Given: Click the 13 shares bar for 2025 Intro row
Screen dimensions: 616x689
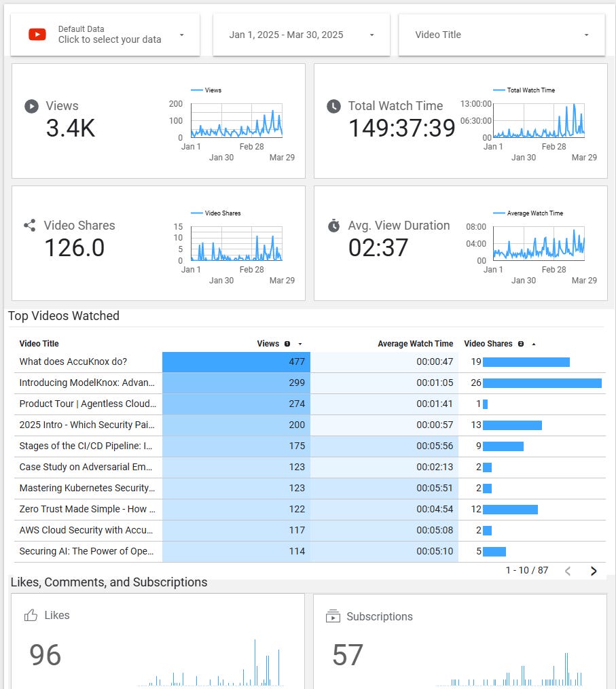Looking at the screenshot, I should pos(512,425).
